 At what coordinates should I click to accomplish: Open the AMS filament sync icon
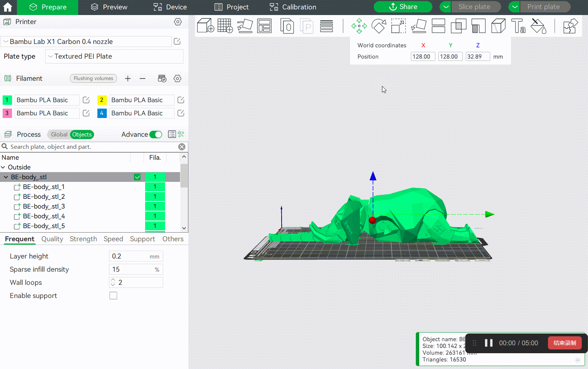[x=162, y=79]
